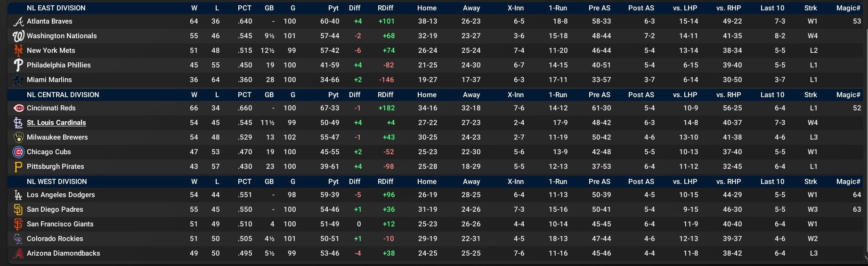The height and width of the screenshot is (266, 868).
Task: Click the New York Mets logo
Action: coord(18,50)
